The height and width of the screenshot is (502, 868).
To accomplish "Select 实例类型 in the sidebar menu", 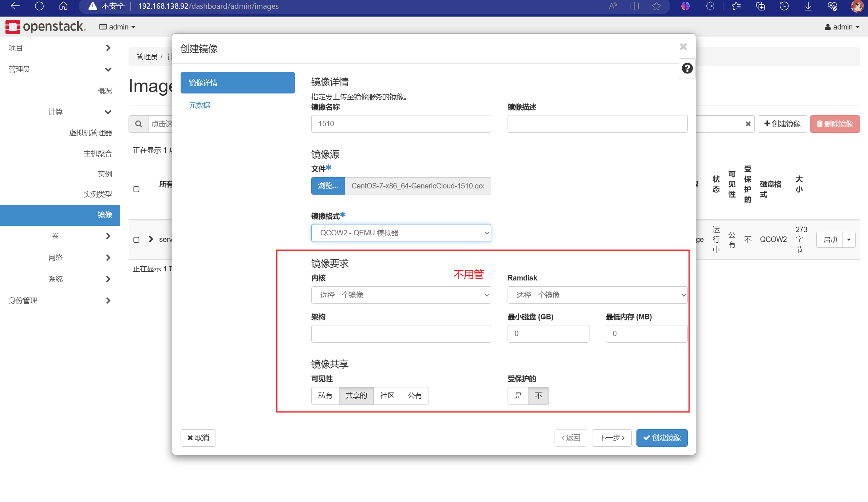I will (98, 194).
